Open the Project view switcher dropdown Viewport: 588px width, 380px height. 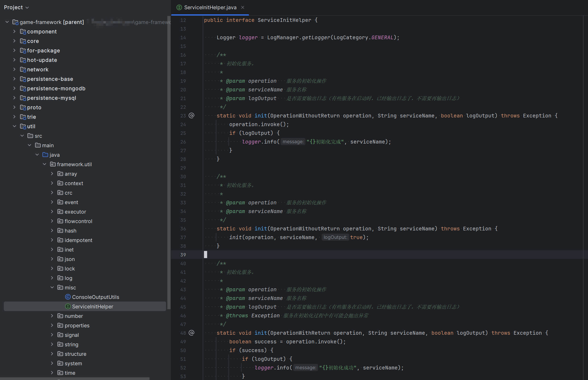[x=27, y=7]
